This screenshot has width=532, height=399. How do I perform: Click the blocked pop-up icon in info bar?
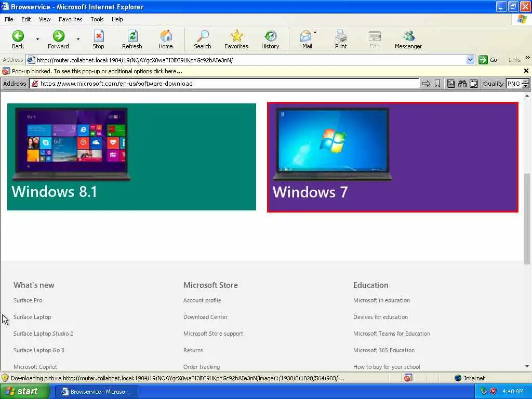pos(6,71)
